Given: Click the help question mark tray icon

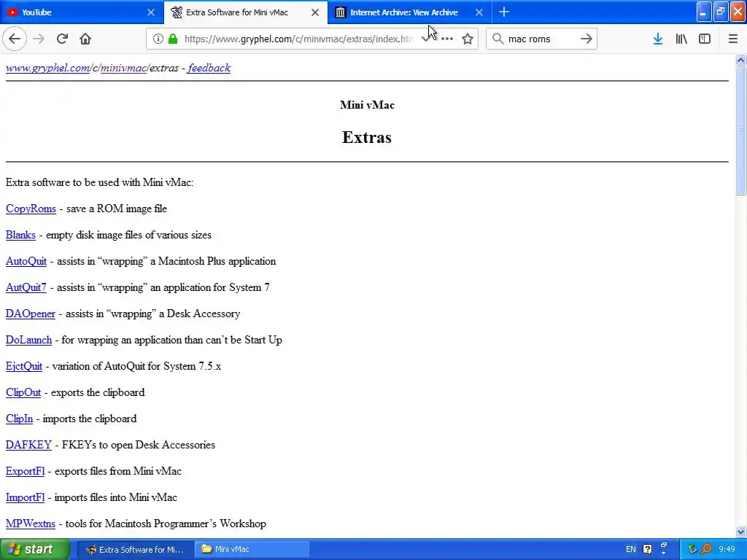Looking at the screenshot, I should click(648, 549).
